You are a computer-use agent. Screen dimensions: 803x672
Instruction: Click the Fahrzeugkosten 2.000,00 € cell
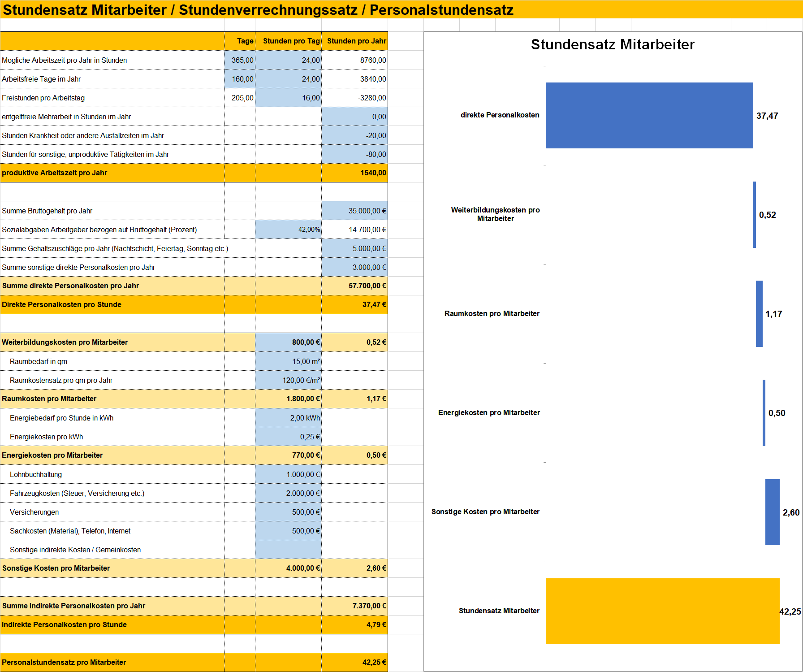pyautogui.click(x=288, y=493)
